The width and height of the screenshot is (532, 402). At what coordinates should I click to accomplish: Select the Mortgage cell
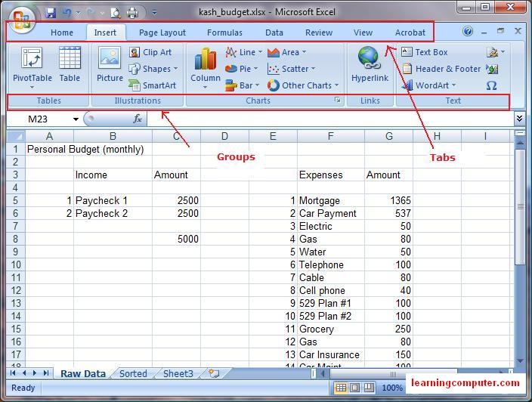coord(331,200)
